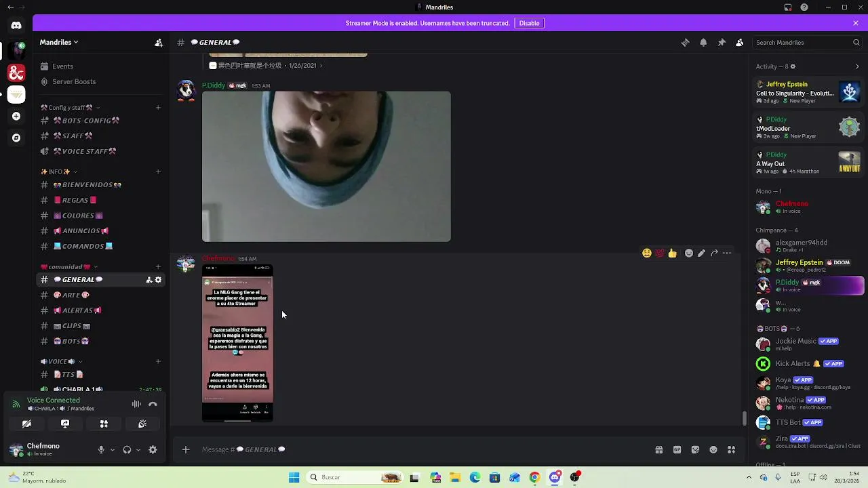This screenshot has width=868, height=488.
Task: Add channel to VOICE category
Action: click(158, 361)
